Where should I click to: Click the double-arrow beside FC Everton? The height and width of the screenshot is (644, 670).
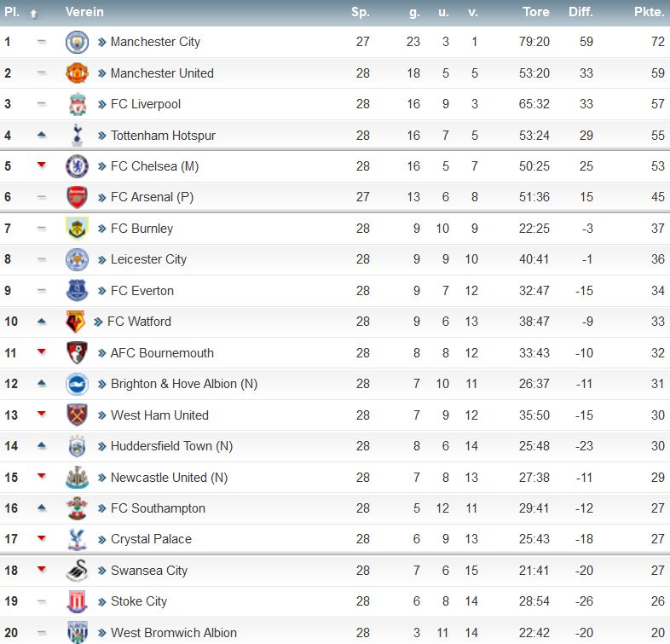[101, 291]
